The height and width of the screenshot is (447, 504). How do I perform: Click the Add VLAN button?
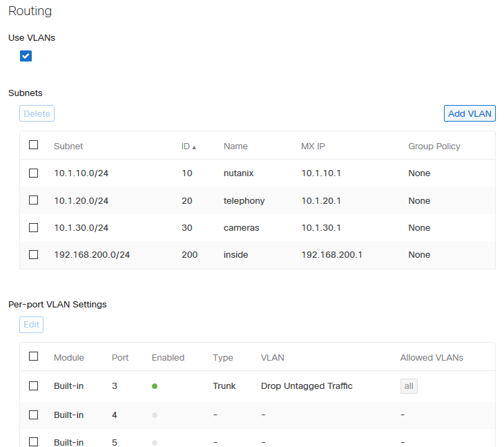point(469,113)
